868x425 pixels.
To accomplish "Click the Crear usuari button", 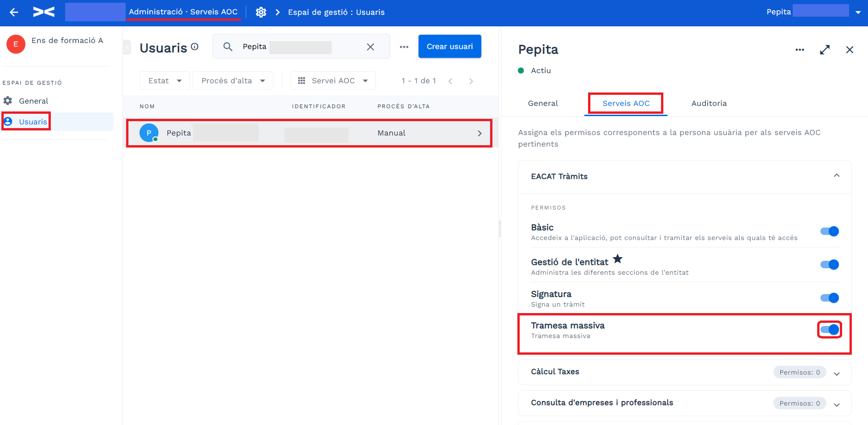I will click(449, 47).
